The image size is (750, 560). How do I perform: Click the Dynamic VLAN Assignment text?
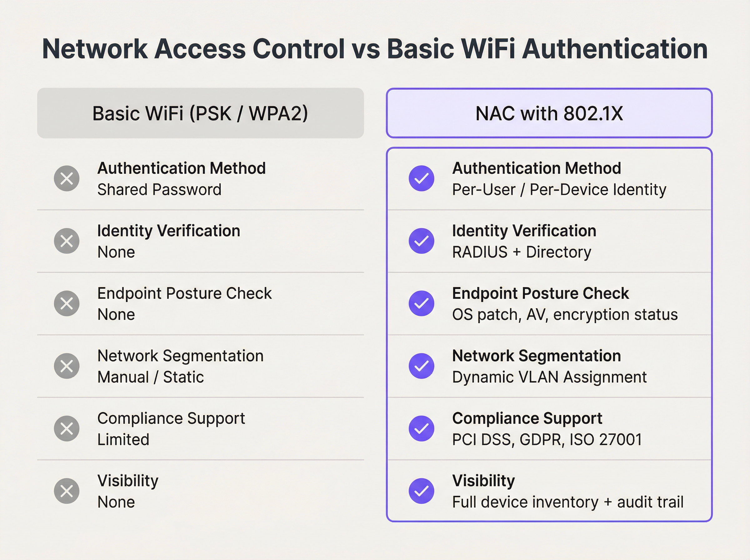pyautogui.click(x=549, y=377)
